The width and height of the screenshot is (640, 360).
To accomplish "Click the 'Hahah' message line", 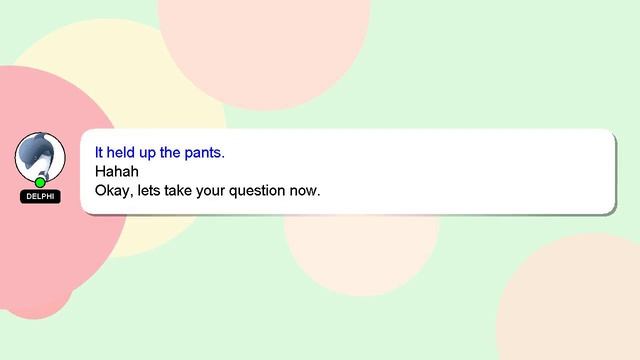I will pos(117,171).
